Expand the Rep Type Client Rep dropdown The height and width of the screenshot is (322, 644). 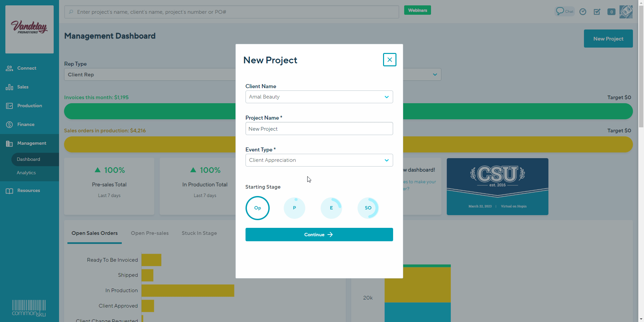click(x=150, y=74)
